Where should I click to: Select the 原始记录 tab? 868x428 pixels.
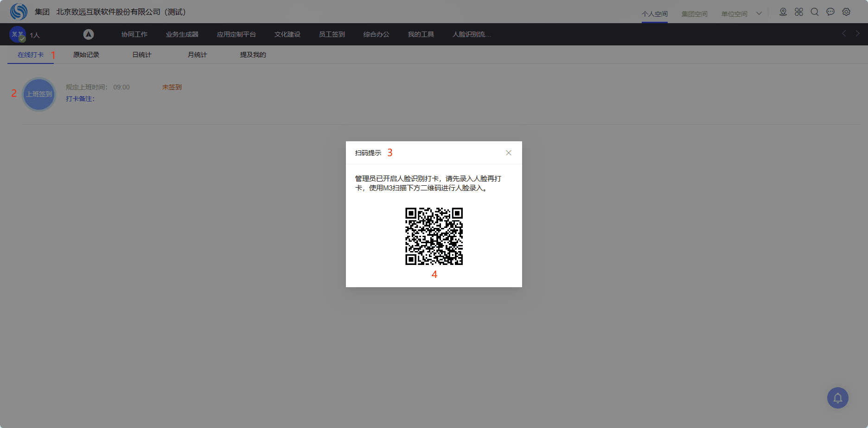pyautogui.click(x=86, y=55)
